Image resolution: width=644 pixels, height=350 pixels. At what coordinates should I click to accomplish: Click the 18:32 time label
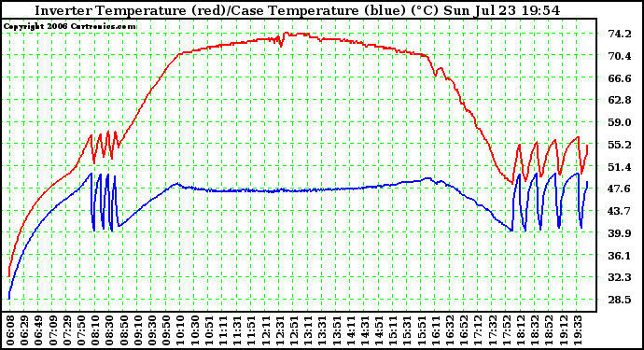(x=535, y=330)
